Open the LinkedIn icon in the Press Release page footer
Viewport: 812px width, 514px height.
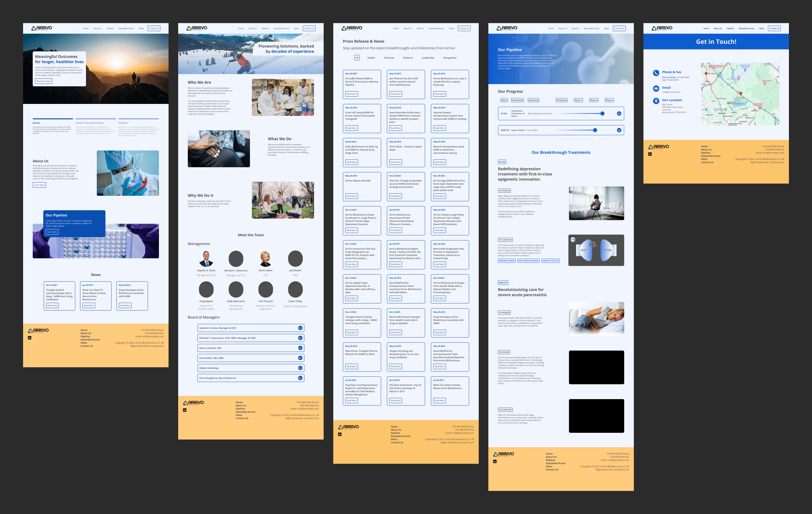pos(340,434)
